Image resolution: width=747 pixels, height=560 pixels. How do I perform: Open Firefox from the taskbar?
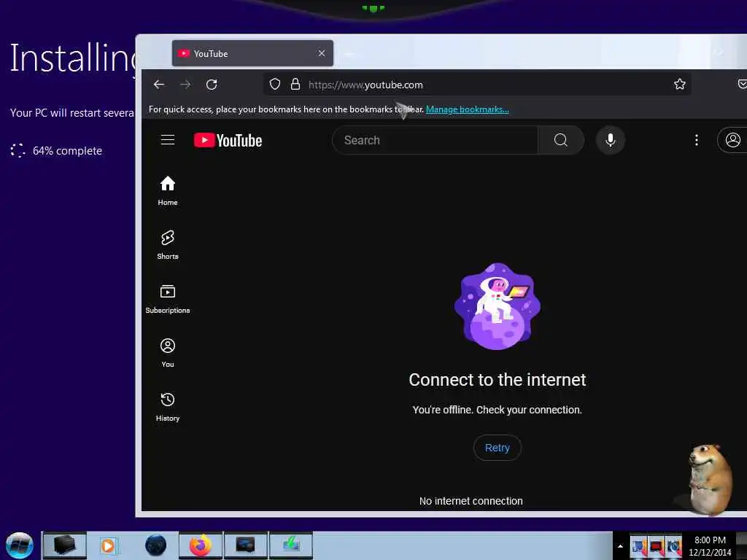coord(201,545)
